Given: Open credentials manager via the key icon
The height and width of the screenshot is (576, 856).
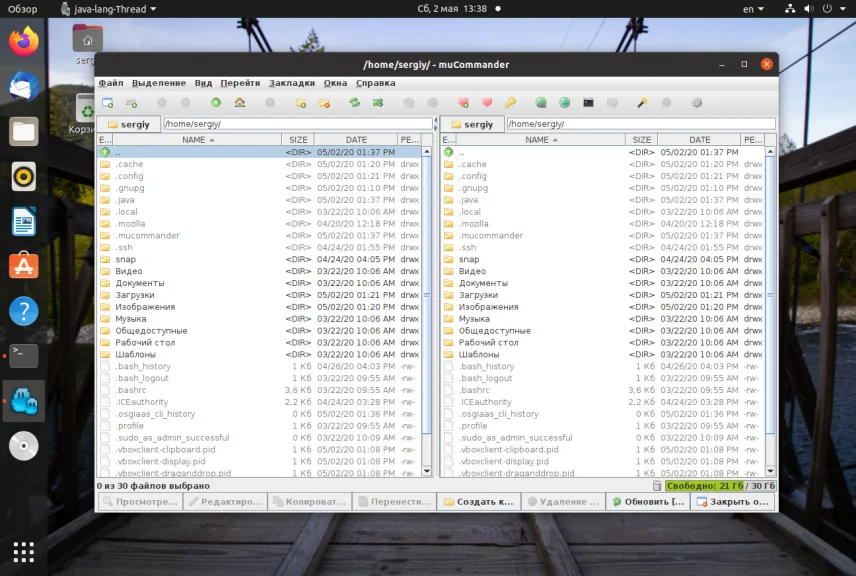Looking at the screenshot, I should pyautogui.click(x=510, y=103).
